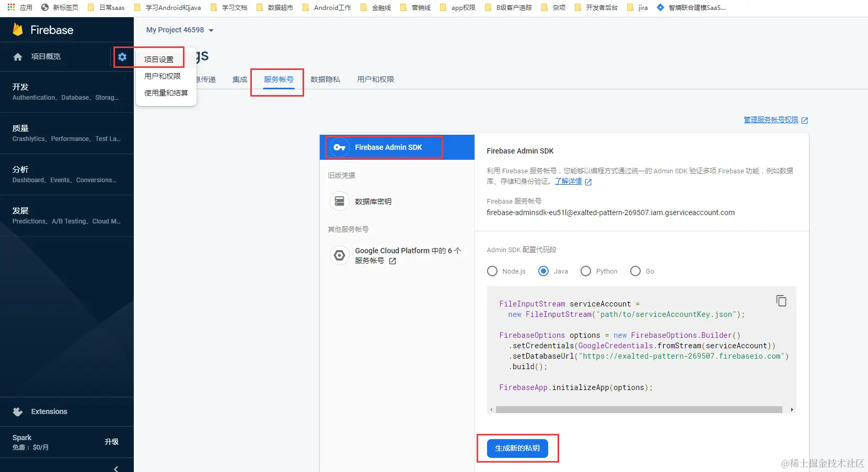
Task: Switch to the 数据隐私 tab
Action: pyautogui.click(x=325, y=79)
